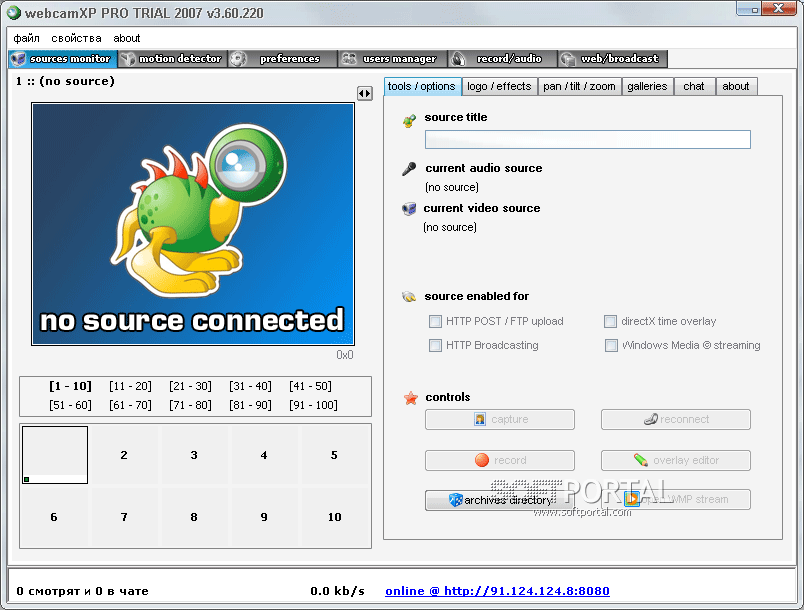This screenshot has width=804, height=610.
Task: Select source slot 10
Action: tap(334, 517)
